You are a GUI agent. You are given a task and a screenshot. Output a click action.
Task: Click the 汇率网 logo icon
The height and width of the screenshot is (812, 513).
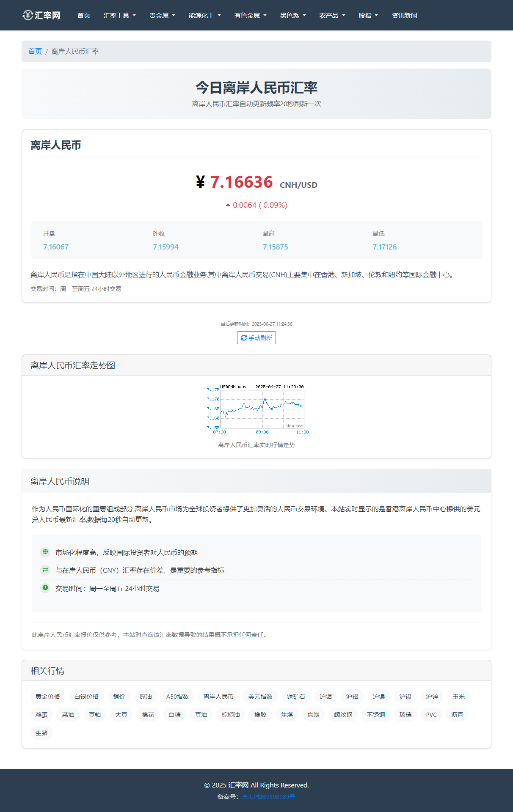click(28, 15)
